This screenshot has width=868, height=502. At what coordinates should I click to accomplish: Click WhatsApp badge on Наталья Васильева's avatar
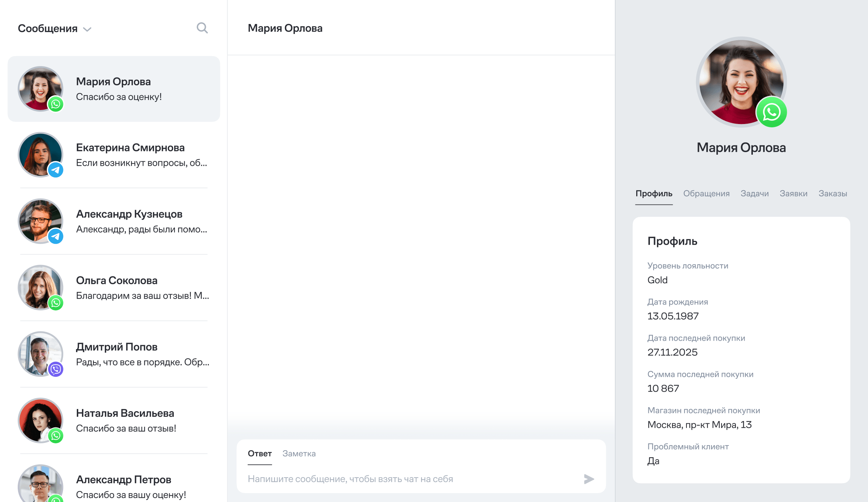pos(56,436)
